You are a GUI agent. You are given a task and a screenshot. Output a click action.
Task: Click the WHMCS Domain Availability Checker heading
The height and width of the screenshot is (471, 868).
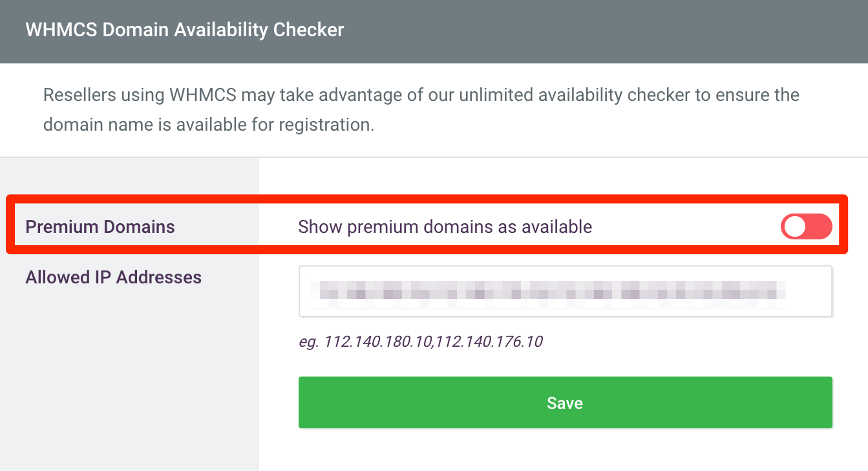click(x=185, y=30)
